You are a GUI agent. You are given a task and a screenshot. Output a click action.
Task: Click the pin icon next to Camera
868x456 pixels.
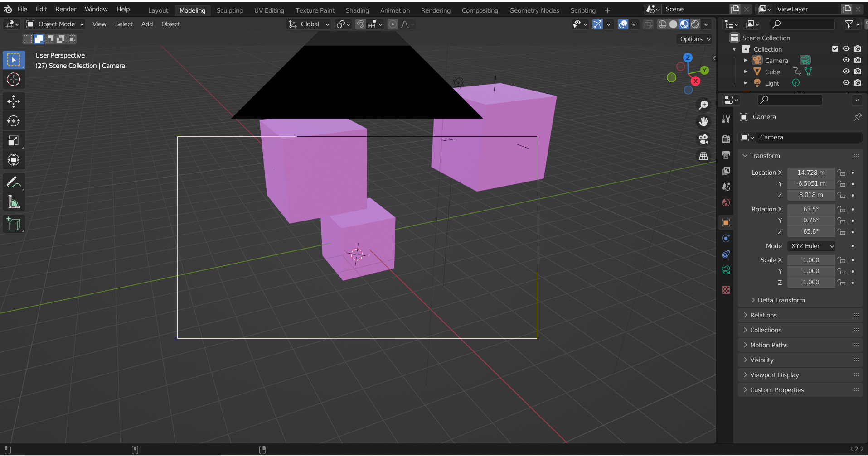(x=858, y=117)
